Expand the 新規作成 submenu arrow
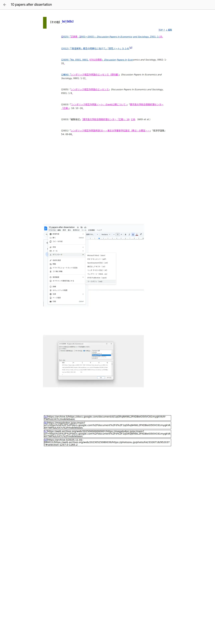Screen dimensions: 215x644 point(83,234)
